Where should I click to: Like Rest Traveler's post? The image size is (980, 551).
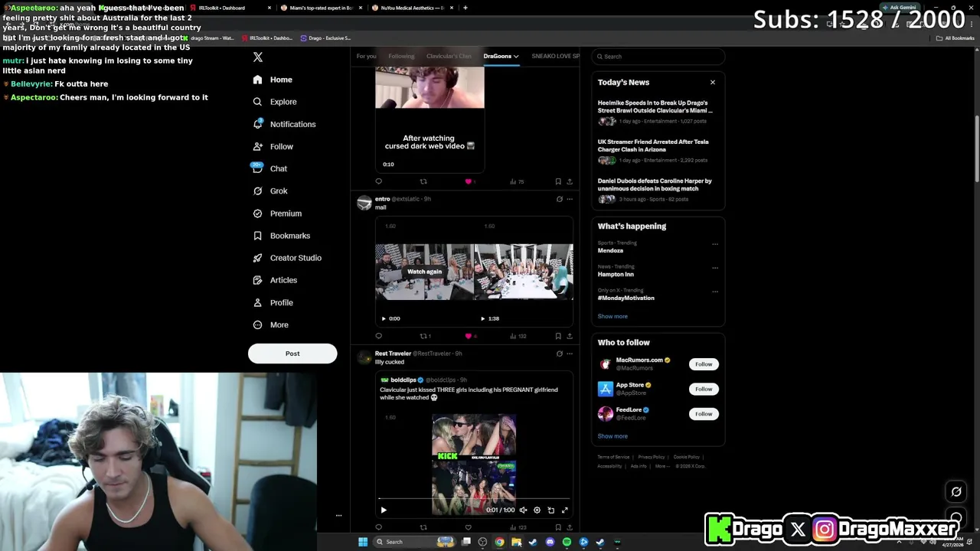click(x=469, y=527)
